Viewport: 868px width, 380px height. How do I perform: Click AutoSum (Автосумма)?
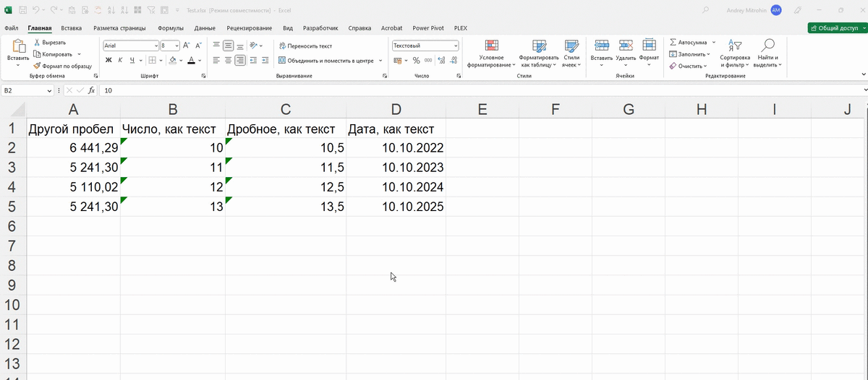click(688, 43)
